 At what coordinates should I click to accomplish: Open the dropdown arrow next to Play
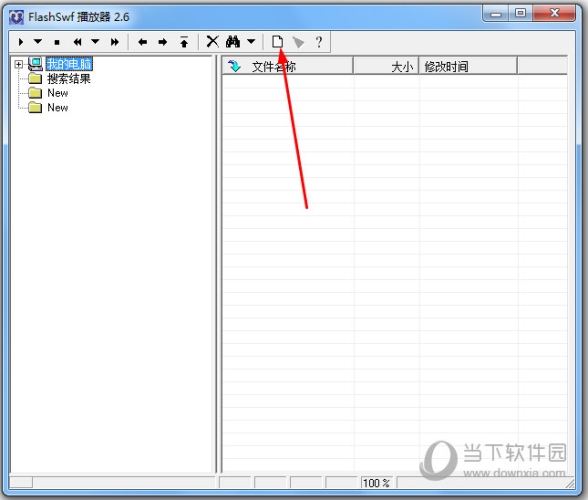click(38, 41)
